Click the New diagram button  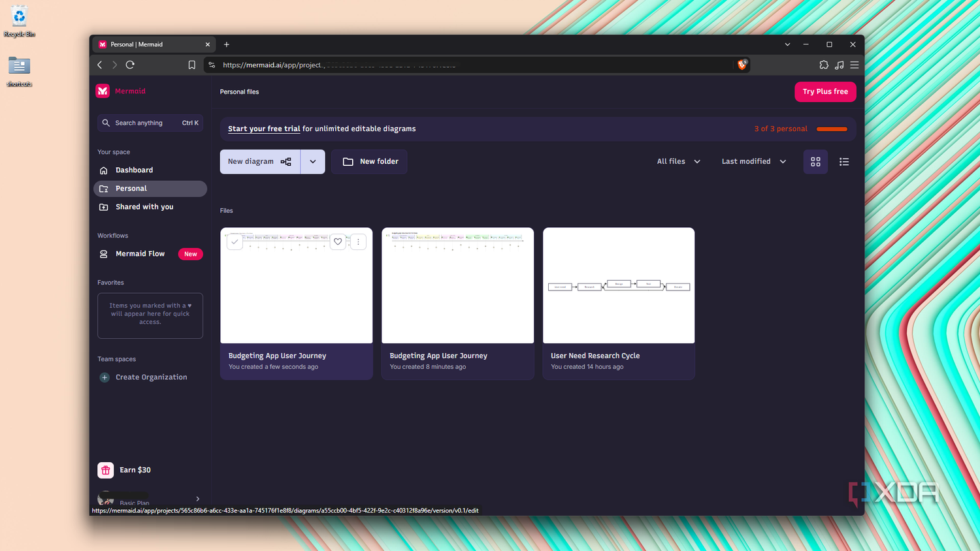(260, 162)
